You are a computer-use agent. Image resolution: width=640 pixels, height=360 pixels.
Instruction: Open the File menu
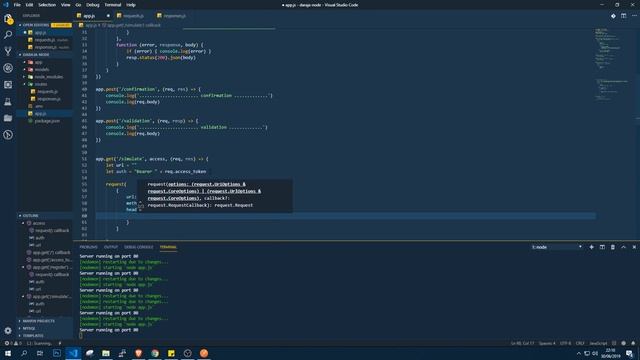(17, 5)
